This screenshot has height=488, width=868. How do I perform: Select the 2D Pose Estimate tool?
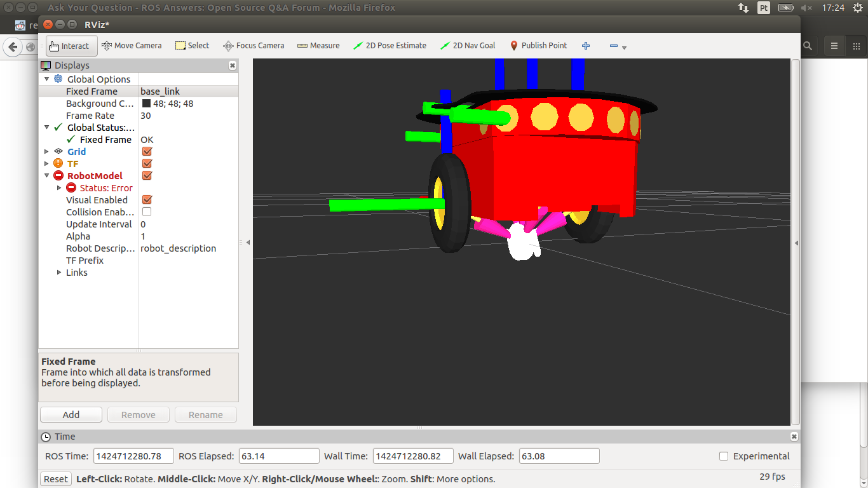[390, 46]
